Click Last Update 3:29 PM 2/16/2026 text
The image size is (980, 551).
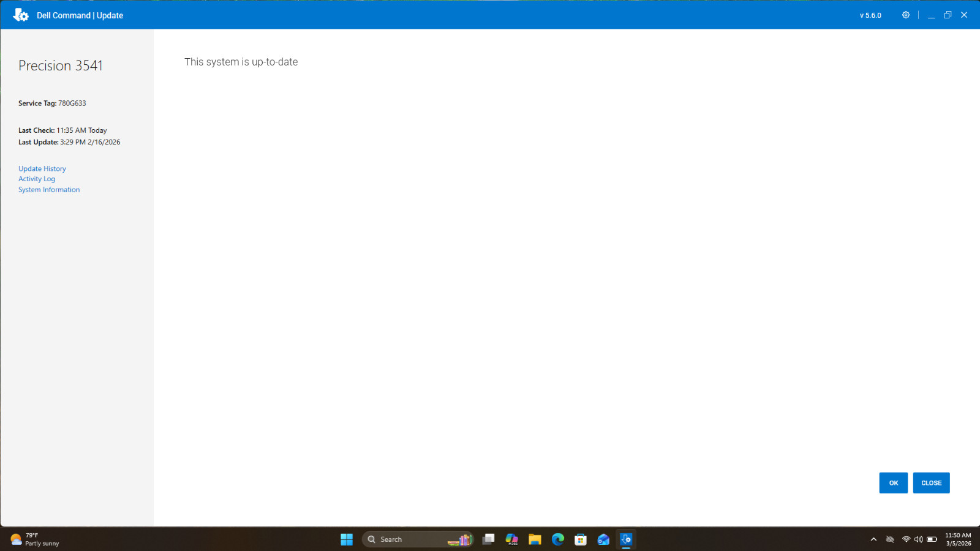coord(69,142)
